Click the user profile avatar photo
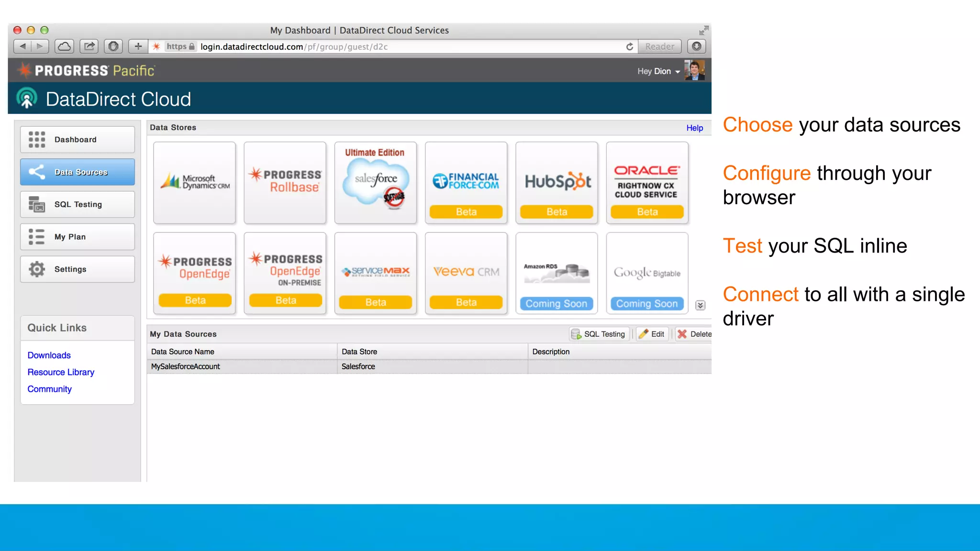The height and width of the screenshot is (551, 980). point(694,70)
